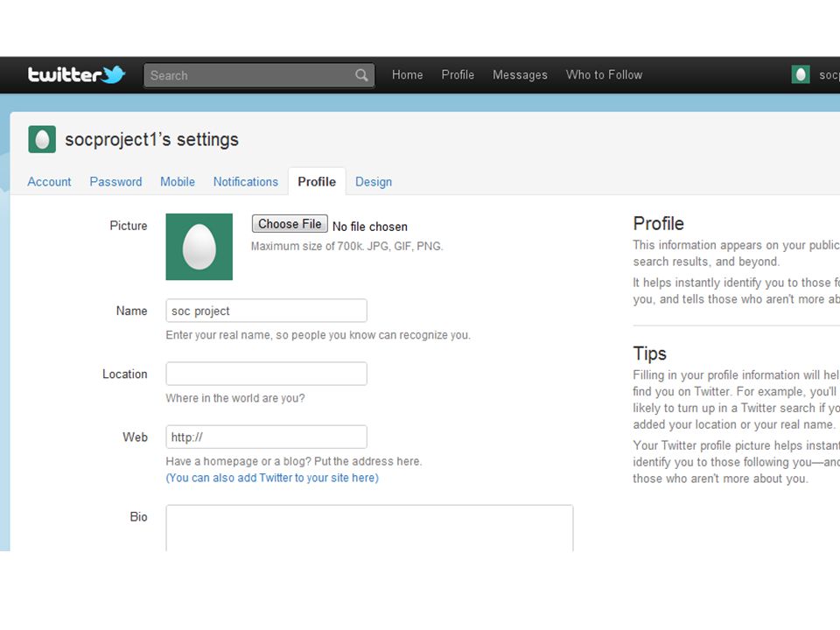The height and width of the screenshot is (630, 840).
Task: Open Messages in the top navigation
Action: pos(520,75)
